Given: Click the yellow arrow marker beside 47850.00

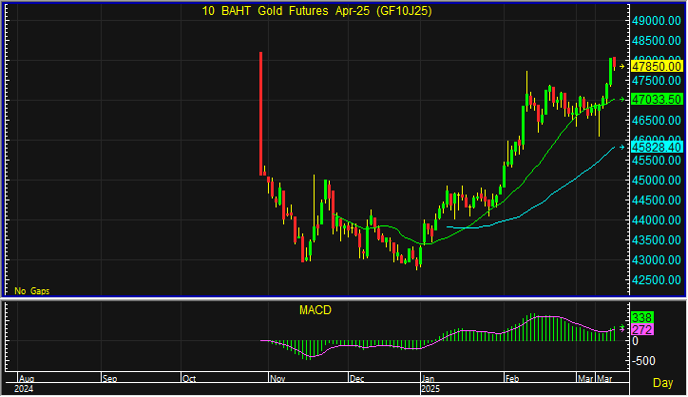Looking at the screenshot, I should pyautogui.click(x=621, y=67).
